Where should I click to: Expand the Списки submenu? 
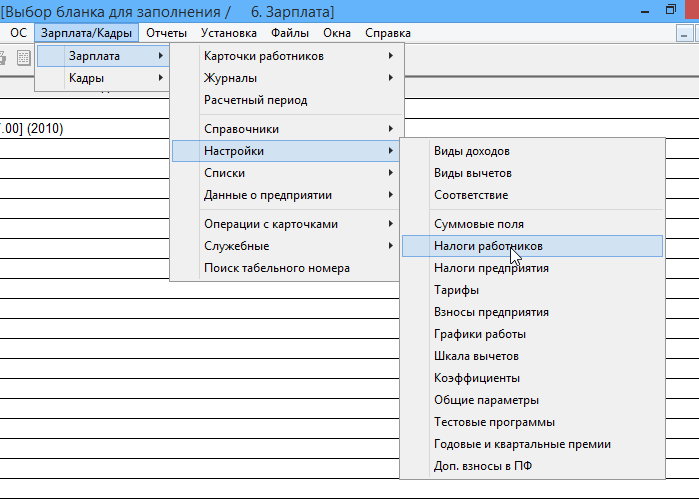click(x=286, y=173)
